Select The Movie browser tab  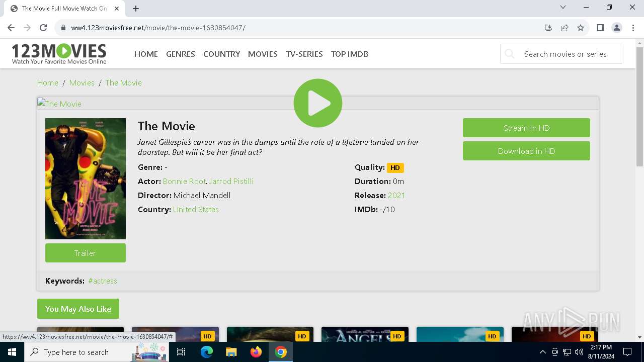point(64,9)
